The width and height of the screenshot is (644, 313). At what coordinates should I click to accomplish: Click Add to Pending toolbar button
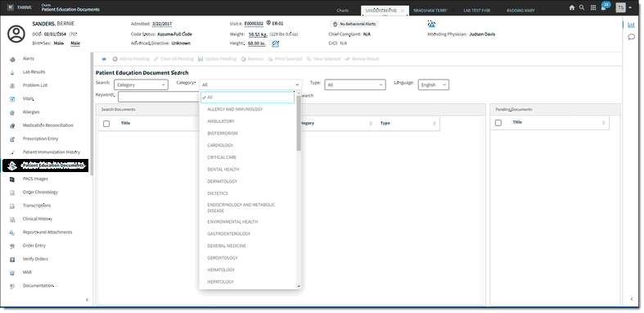131,59
